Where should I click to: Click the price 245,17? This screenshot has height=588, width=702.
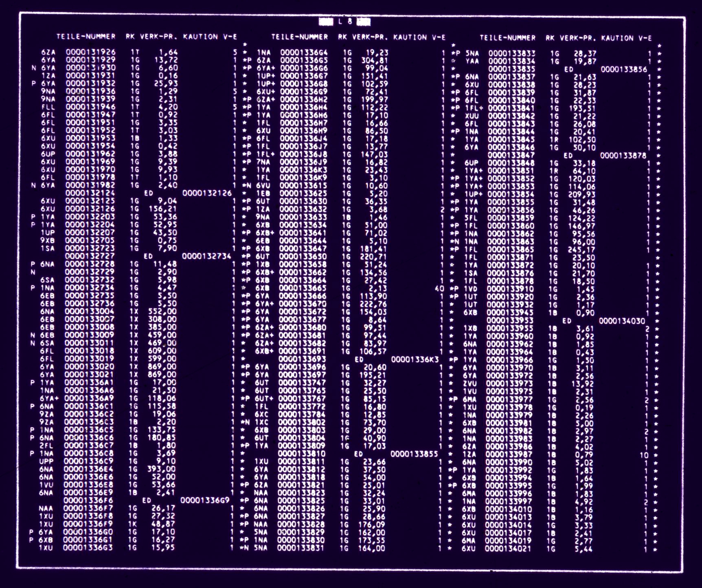(x=581, y=249)
